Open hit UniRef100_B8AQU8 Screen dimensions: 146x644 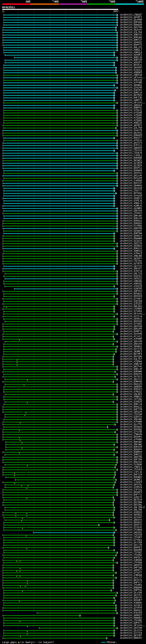131,25
